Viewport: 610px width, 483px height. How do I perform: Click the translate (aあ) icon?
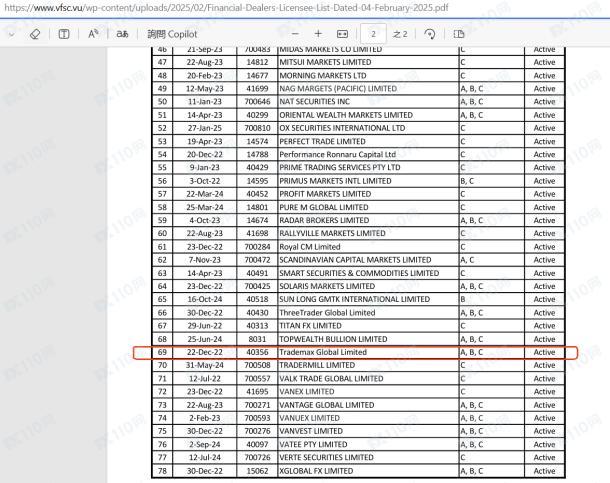(122, 34)
